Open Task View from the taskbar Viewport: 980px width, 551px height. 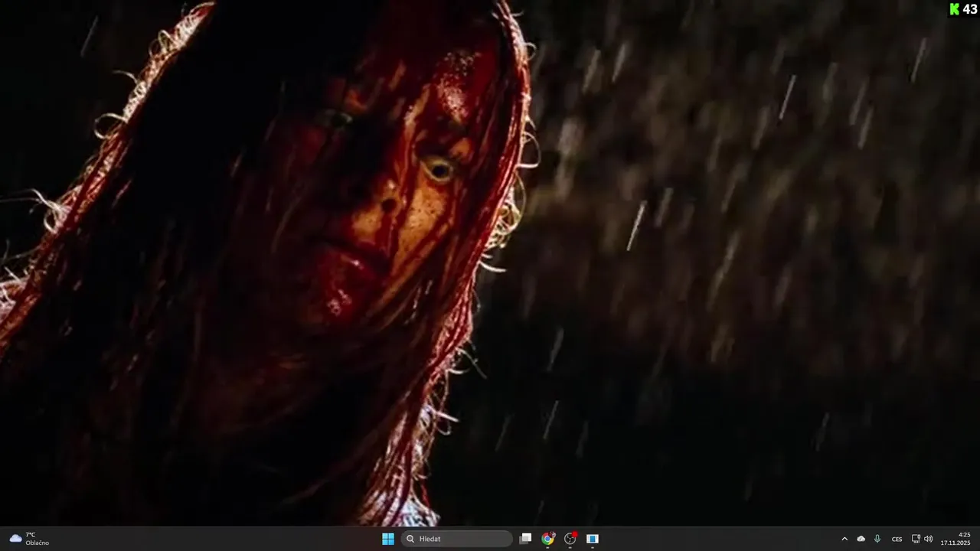point(525,539)
